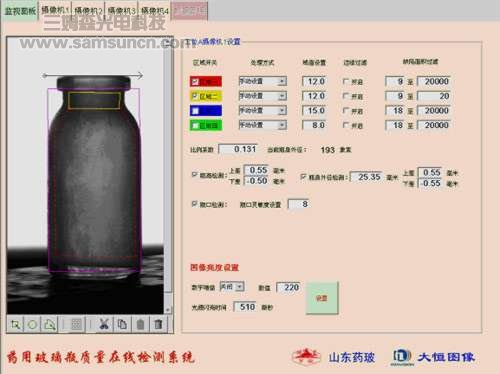Click the green Set button for brightness
This screenshot has width=500, height=374.
(x=322, y=298)
